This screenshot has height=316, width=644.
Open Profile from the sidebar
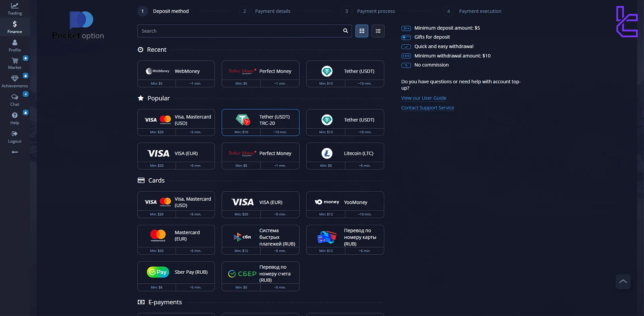click(x=15, y=46)
